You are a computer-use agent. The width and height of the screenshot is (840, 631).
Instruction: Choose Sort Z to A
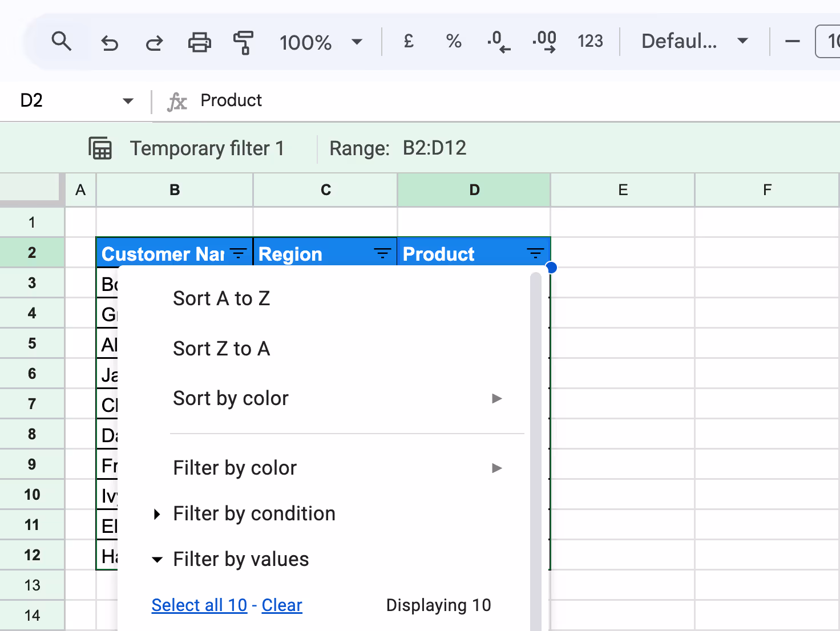click(222, 348)
